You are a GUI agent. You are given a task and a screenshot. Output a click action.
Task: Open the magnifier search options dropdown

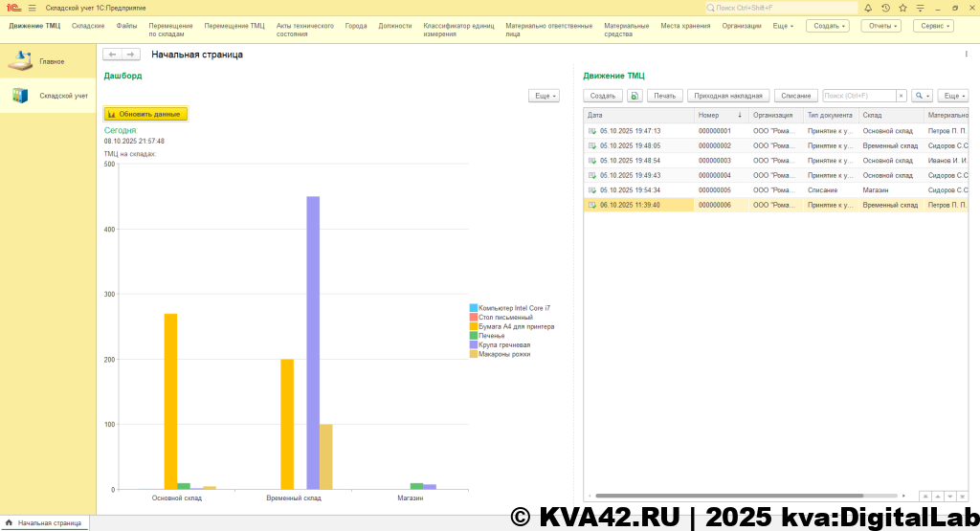922,96
